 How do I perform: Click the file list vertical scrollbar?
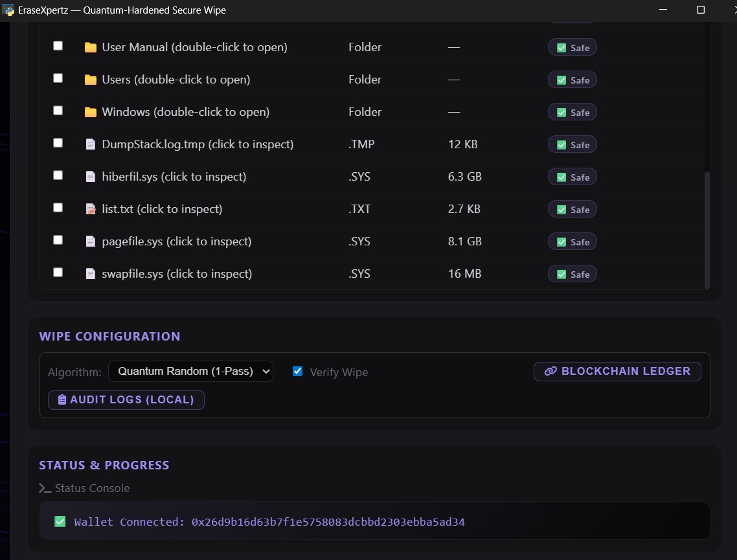click(x=707, y=230)
